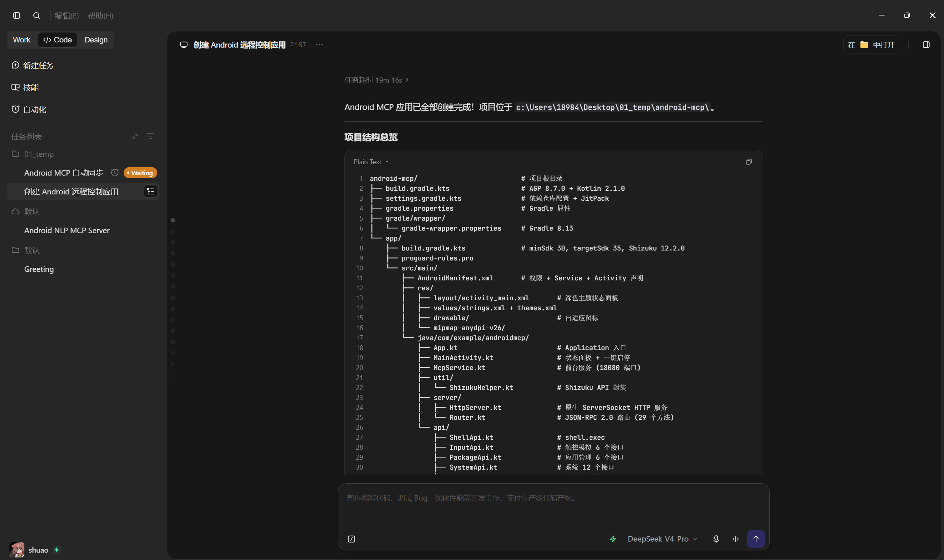Viewport: 944px width, 560px height.
Task: Switch to the Code tab
Action: (57, 39)
